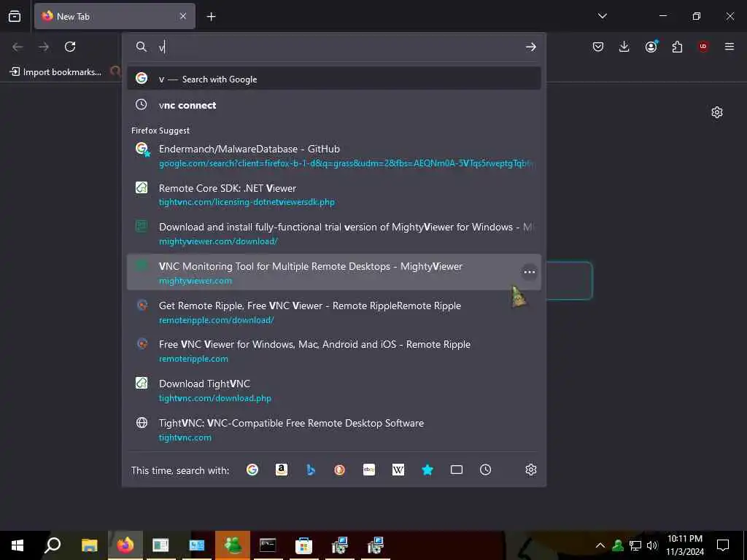Screen dimensions: 747x560
Task: Search this time with DuckDuckGo
Action: tap(340, 470)
